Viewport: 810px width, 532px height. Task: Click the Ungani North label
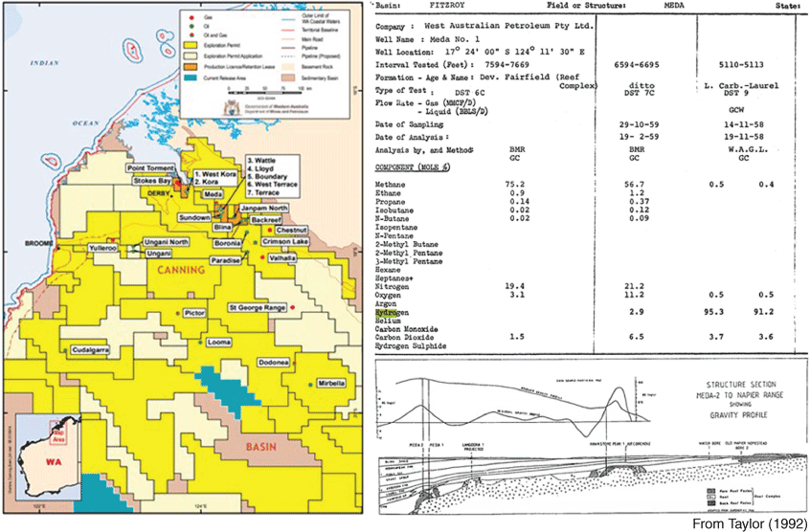[167, 242]
